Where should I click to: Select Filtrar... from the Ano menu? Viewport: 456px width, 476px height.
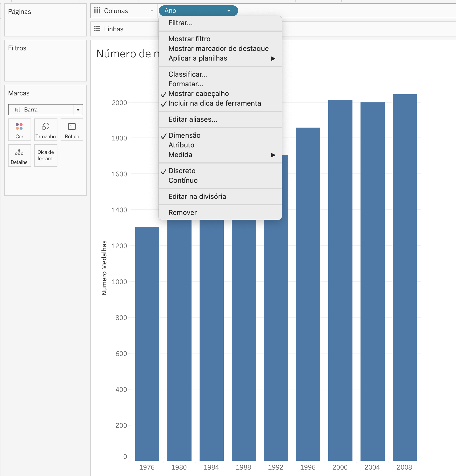coord(180,23)
